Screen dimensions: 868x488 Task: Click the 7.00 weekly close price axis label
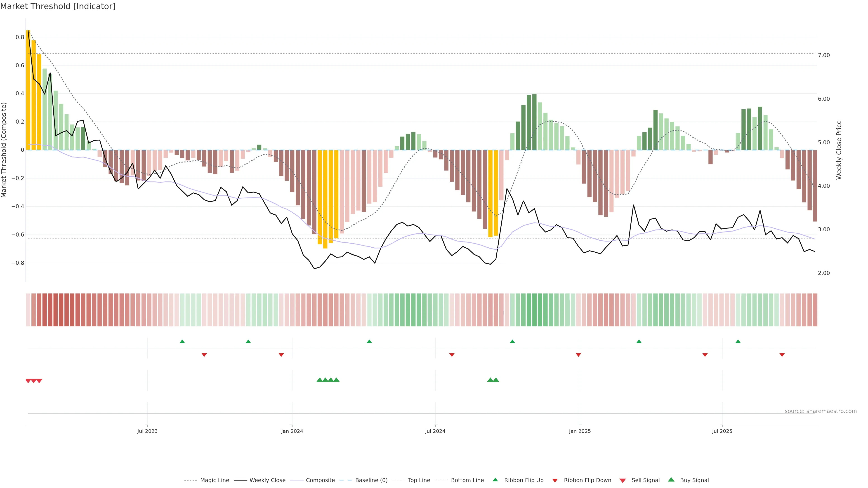pyautogui.click(x=824, y=56)
